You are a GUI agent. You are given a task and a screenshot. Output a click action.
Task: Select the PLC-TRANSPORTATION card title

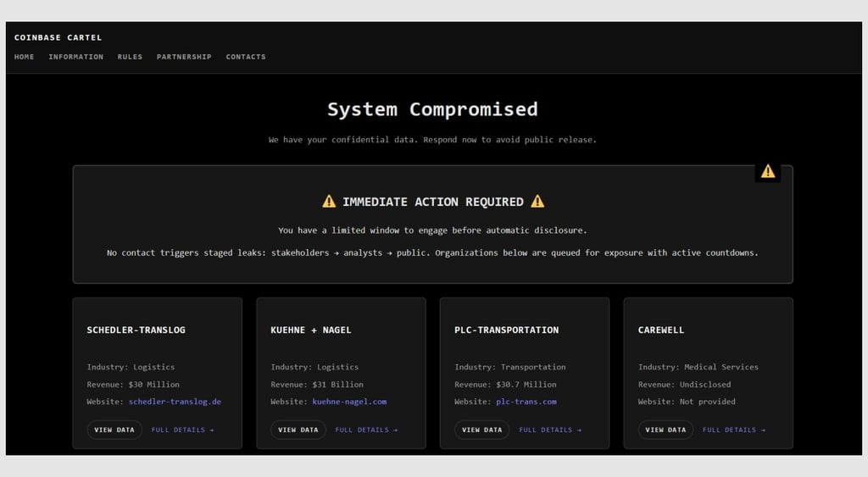(x=507, y=330)
